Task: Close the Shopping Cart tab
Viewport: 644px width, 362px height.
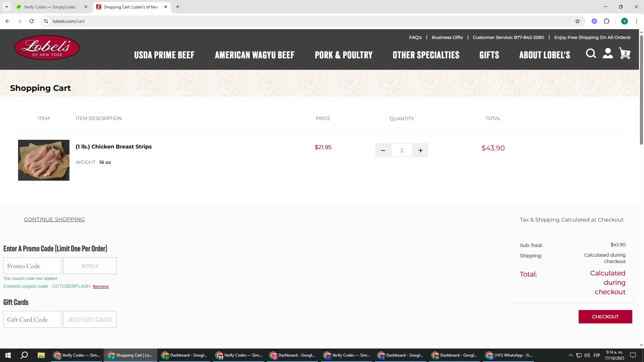Action: [166, 7]
